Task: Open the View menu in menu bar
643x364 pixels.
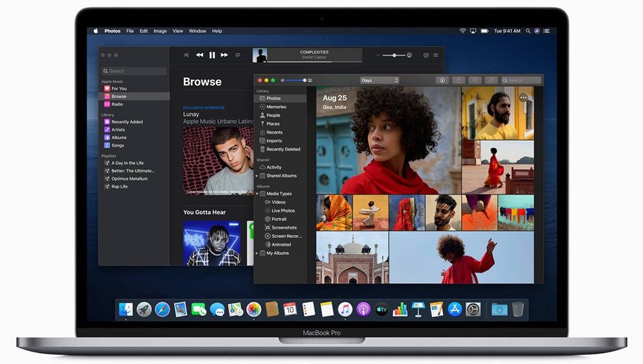Action: pyautogui.click(x=177, y=31)
